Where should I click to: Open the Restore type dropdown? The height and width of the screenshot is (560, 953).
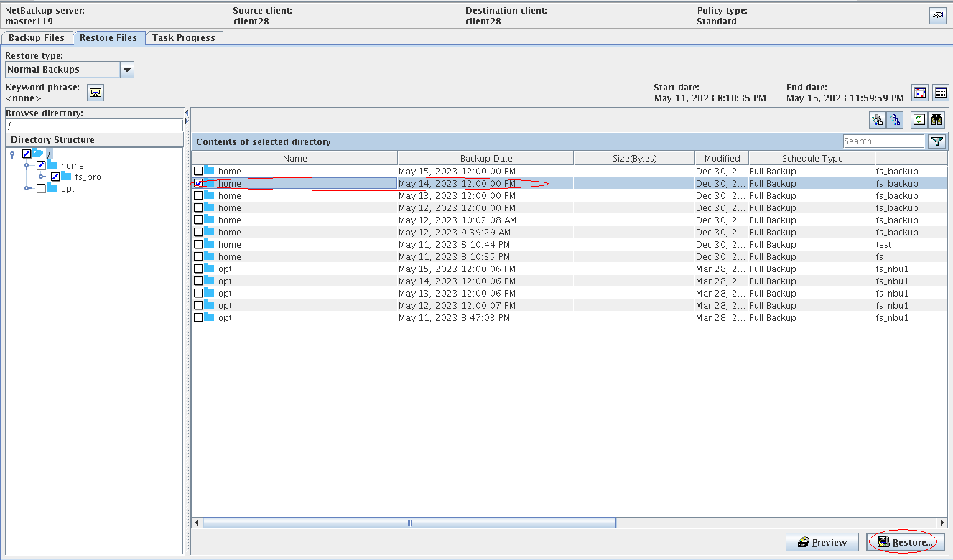click(127, 70)
